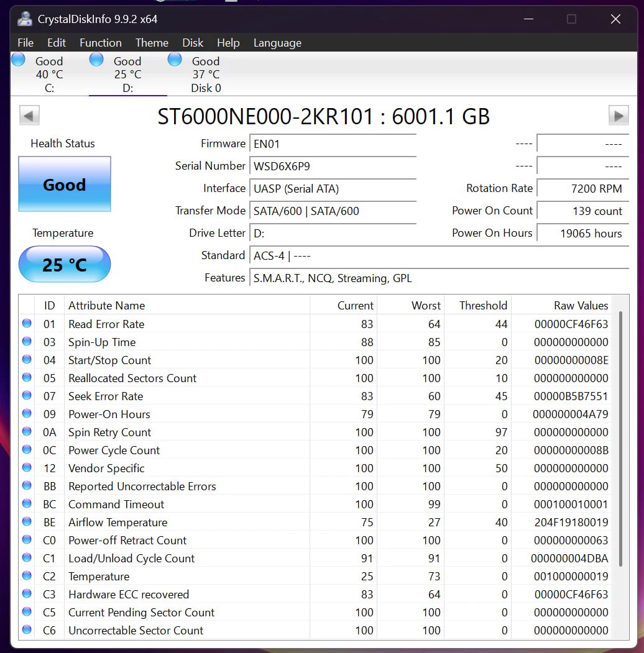644x653 pixels.
Task: Click status dot of Read Error Rate row
Action: pyautogui.click(x=27, y=323)
